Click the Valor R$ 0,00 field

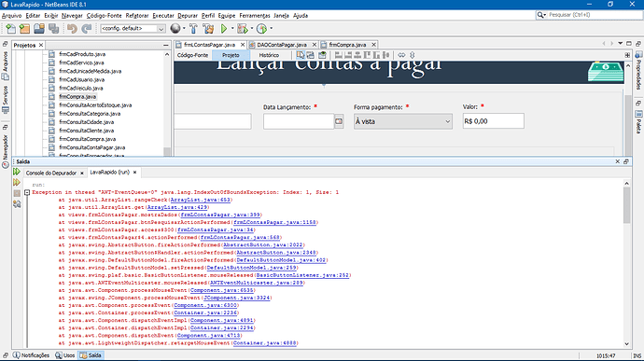494,121
